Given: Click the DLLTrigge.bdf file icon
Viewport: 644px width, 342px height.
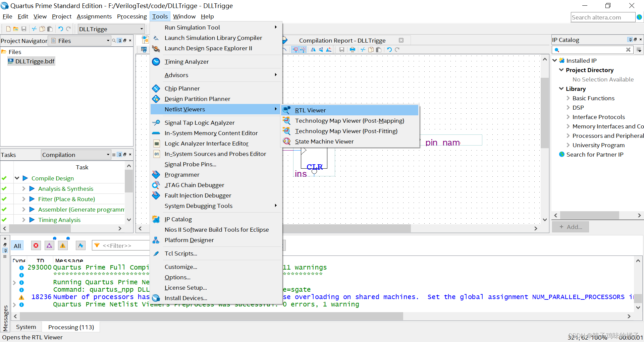Looking at the screenshot, I should click(11, 61).
